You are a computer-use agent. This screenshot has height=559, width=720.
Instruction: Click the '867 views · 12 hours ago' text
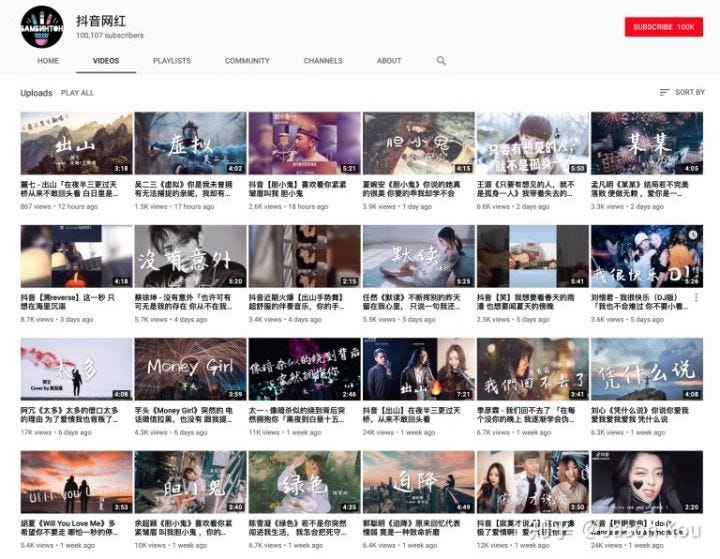[59, 207]
